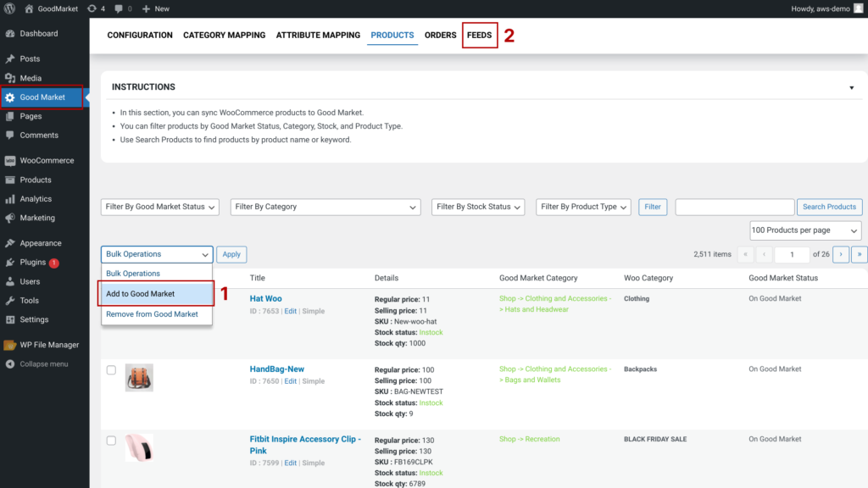Collapse the Instructions panel arrow
This screenshot has width=868, height=488.
pos(851,87)
